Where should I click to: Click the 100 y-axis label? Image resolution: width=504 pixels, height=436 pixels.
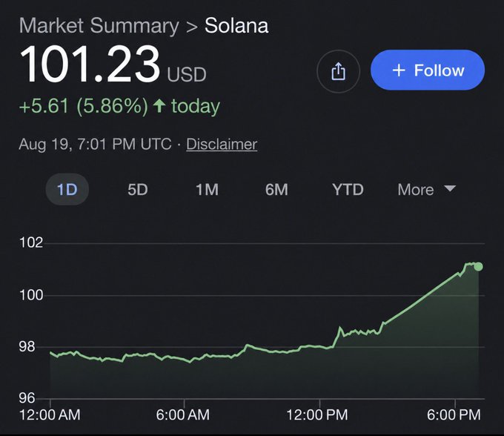[x=31, y=295]
